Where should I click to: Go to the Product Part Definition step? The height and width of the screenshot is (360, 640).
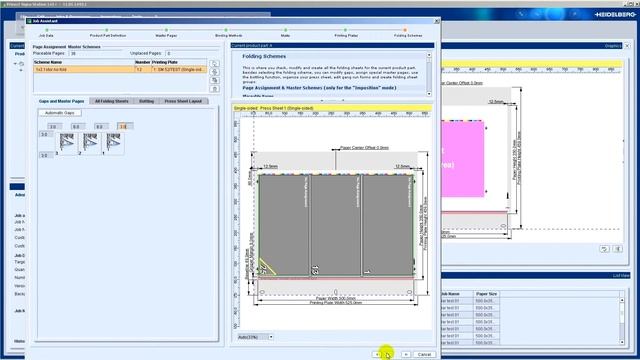pyautogui.click(x=108, y=33)
